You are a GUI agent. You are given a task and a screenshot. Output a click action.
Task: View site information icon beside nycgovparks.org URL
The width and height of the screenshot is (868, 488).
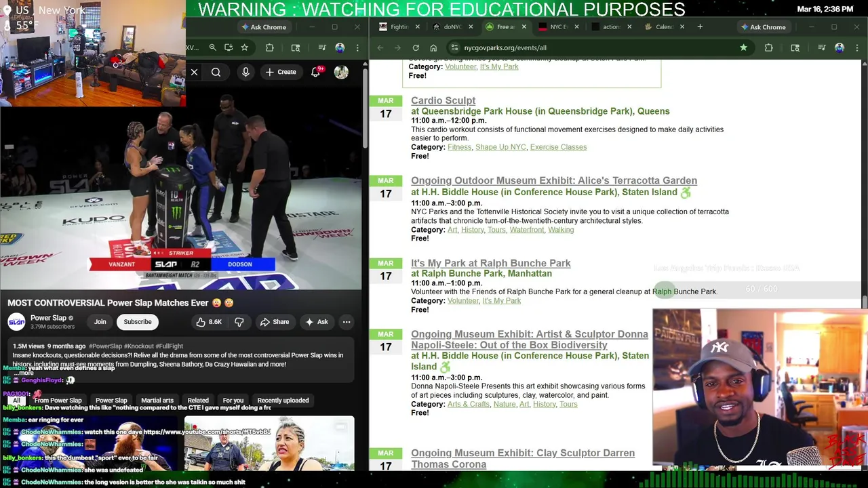[x=454, y=47]
